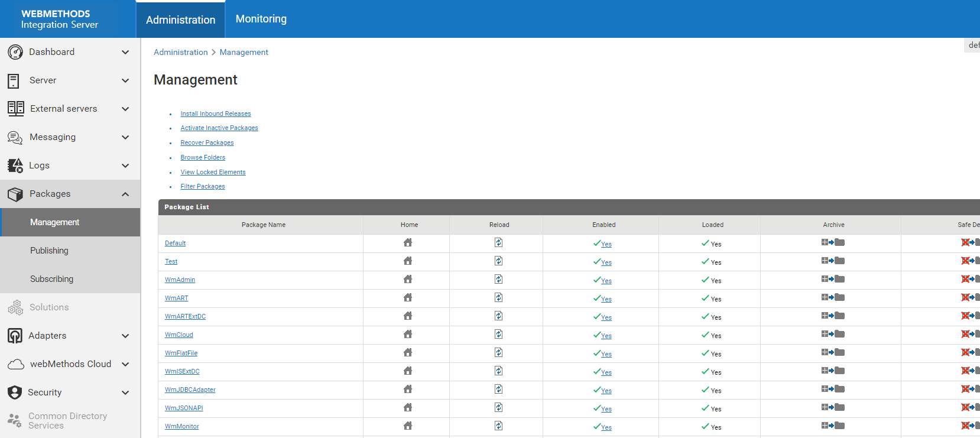This screenshot has width=980, height=438.
Task: Expand the Adapters menu chevron
Action: click(x=125, y=336)
